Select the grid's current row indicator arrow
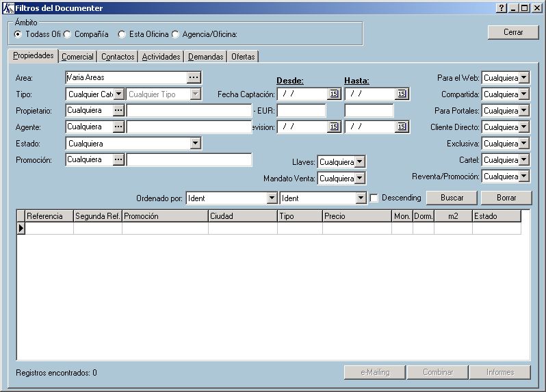546x392 pixels. [x=21, y=228]
